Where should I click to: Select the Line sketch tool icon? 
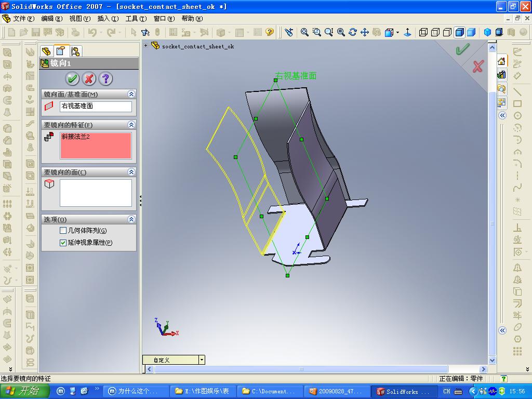(517, 91)
